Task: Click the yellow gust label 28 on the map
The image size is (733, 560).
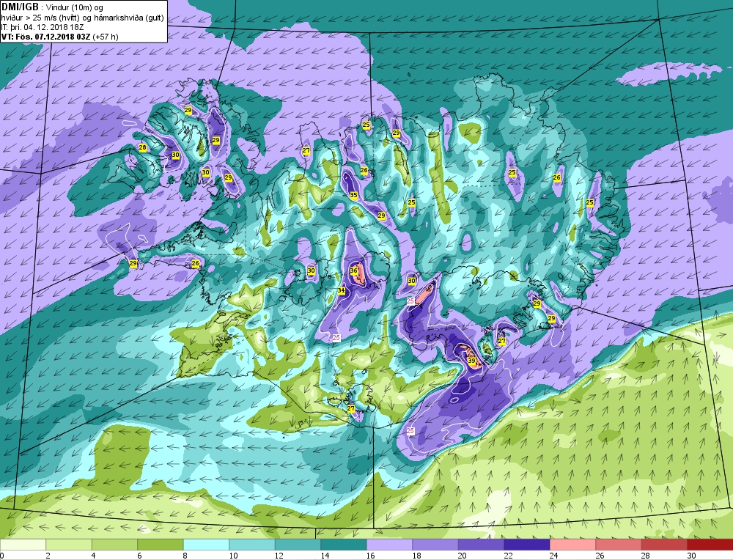Action: (x=143, y=148)
